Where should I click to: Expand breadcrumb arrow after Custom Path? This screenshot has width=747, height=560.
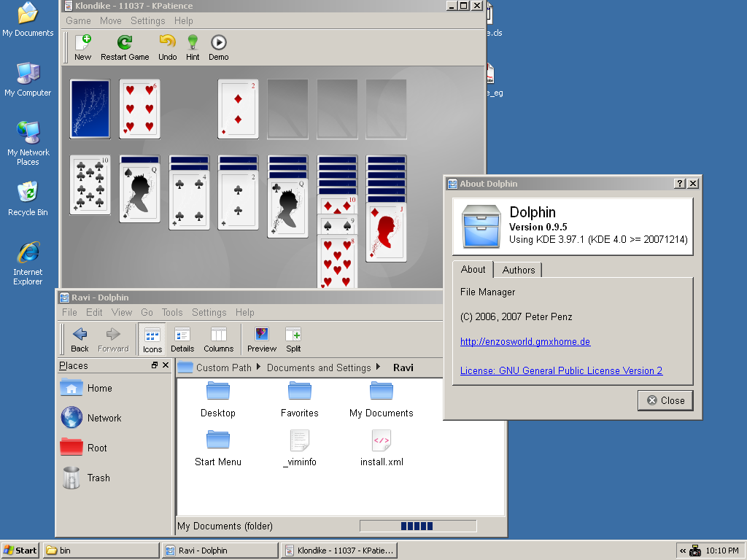point(258,367)
